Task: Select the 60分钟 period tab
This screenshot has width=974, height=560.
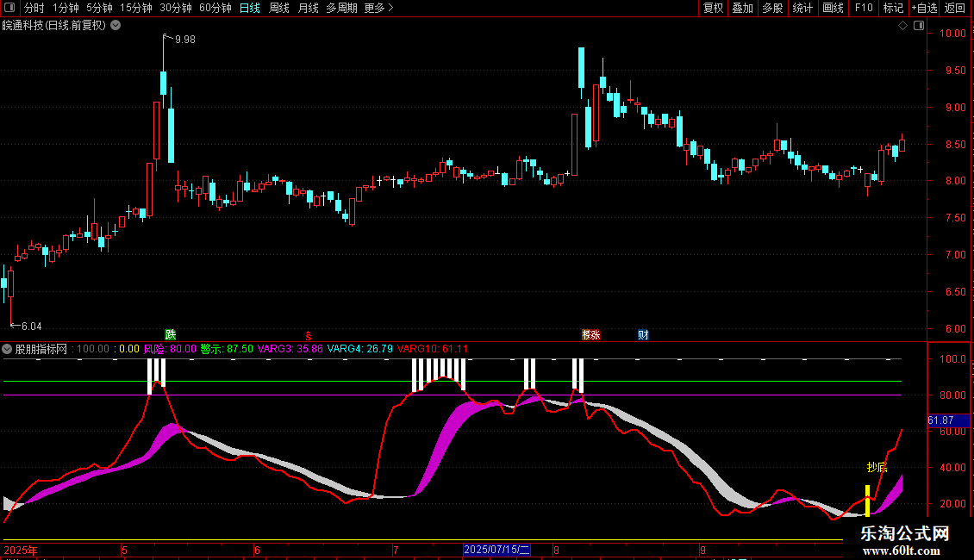Action: click(x=215, y=8)
